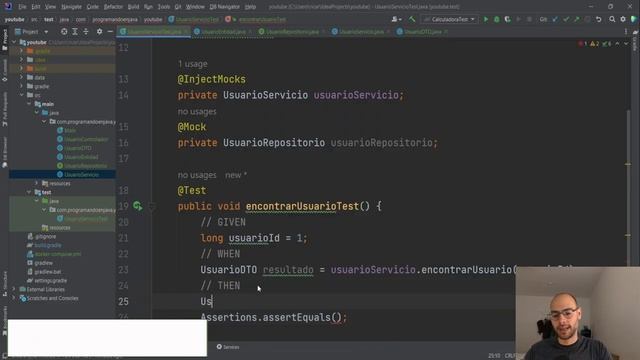The height and width of the screenshot is (360, 640).
Task: Open the File menu
Action: (x=22, y=7)
